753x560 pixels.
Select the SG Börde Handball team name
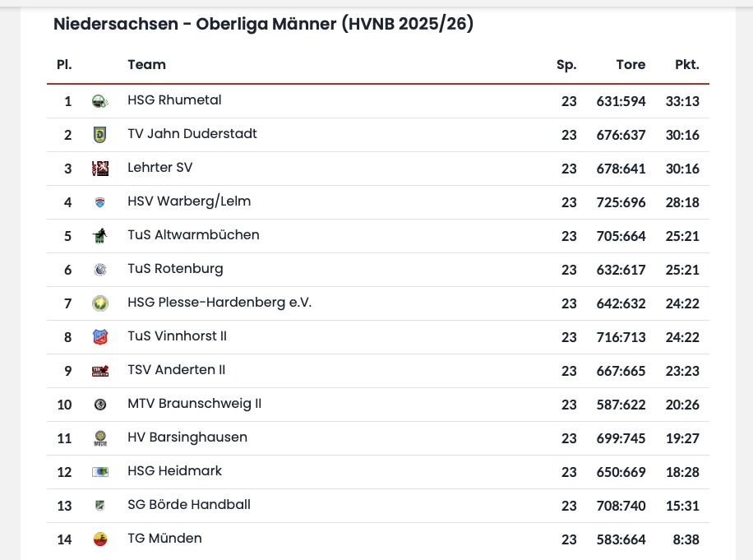click(189, 505)
